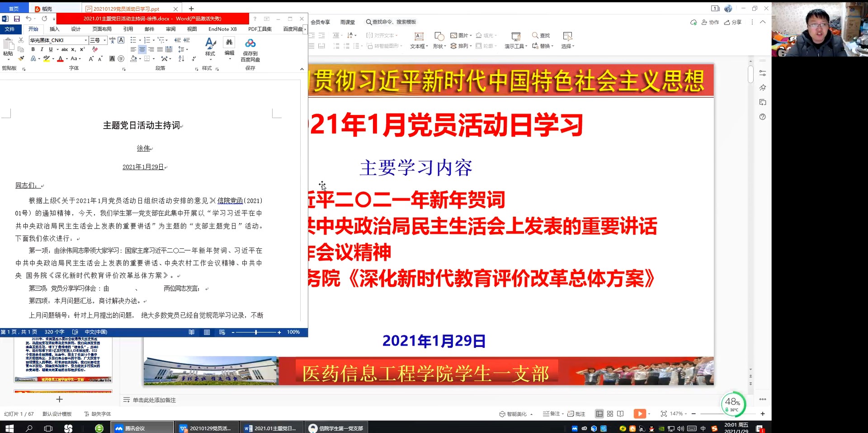Adjust the Word zoom slider
This screenshot has height=433, width=868.
coord(256,332)
